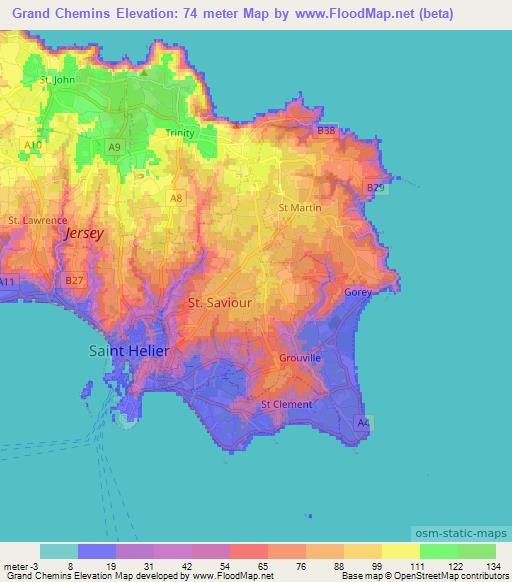Click the Jersey island label
512x582 pixels.
pos(84,233)
